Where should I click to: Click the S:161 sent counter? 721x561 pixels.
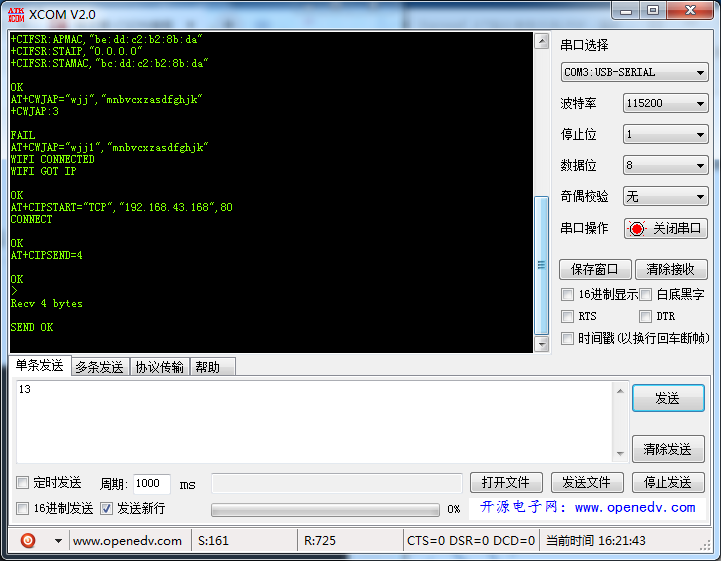click(x=213, y=541)
